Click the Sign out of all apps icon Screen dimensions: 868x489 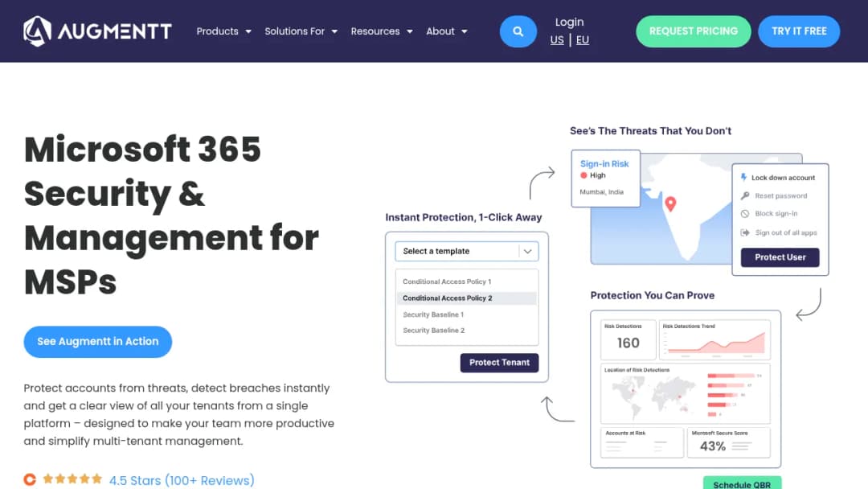click(745, 232)
